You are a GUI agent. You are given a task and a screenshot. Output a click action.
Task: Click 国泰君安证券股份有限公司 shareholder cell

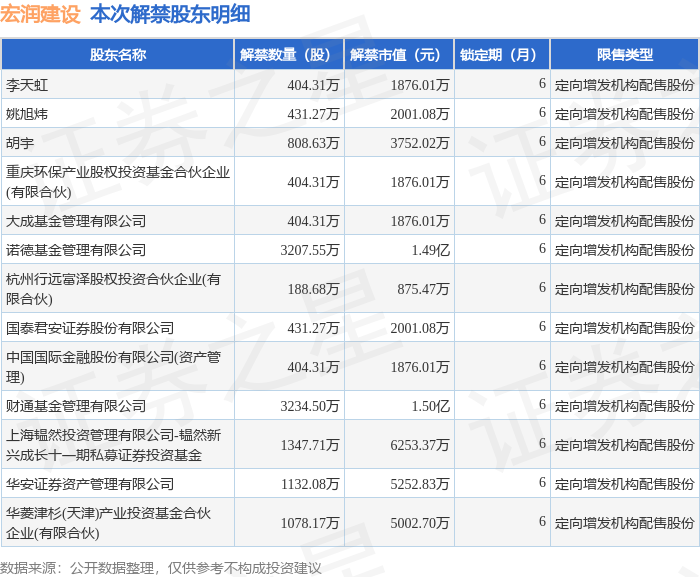point(118,328)
